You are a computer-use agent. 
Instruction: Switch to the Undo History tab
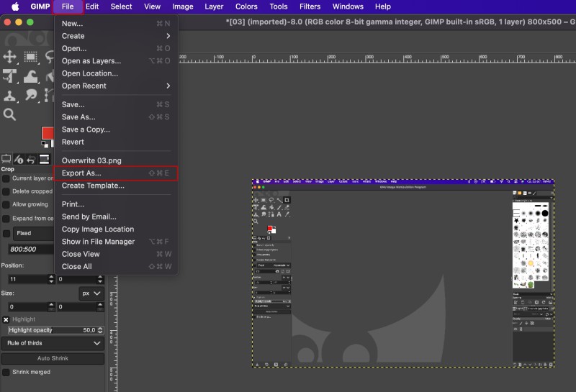(x=31, y=159)
